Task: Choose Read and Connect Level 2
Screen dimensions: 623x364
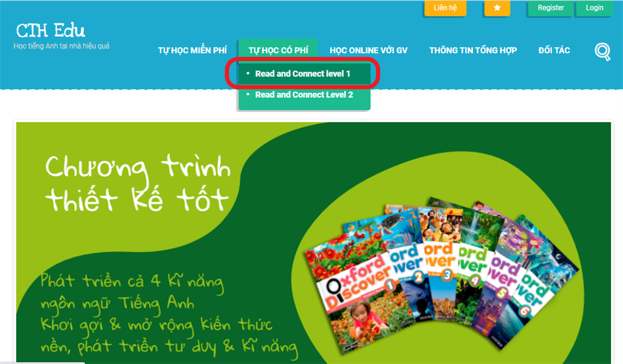Action: pos(305,95)
